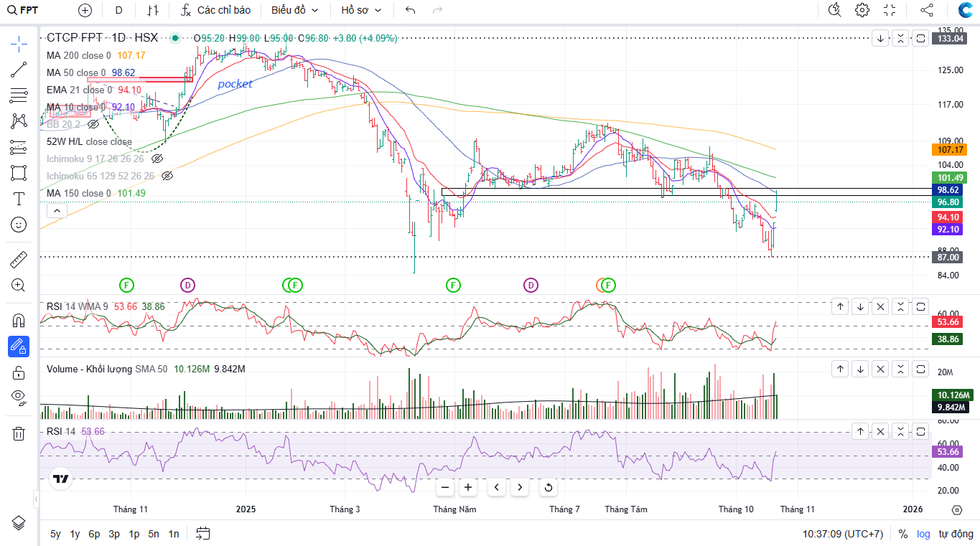Screen dimensions: 980x546
Task: Choose the text annotation tool
Action: tap(19, 199)
